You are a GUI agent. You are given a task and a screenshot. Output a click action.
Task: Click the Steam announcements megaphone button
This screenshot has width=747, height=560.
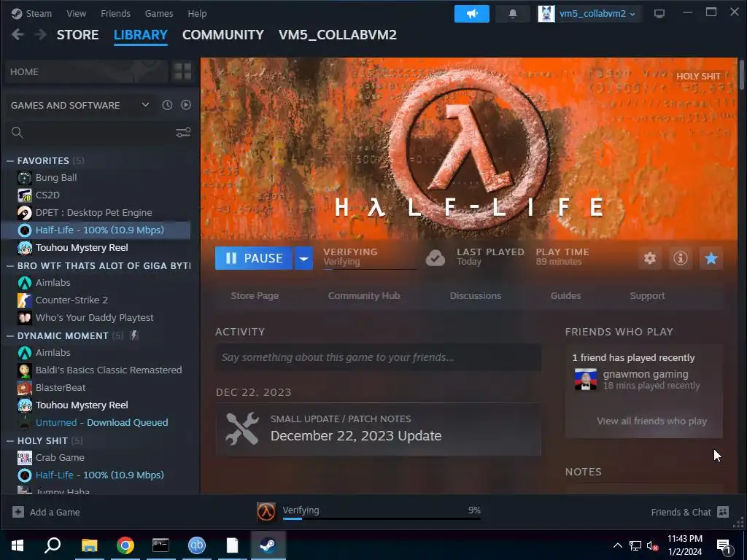pyautogui.click(x=472, y=14)
